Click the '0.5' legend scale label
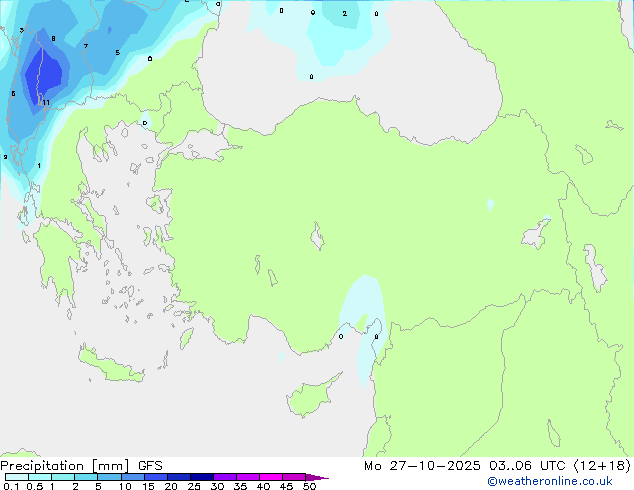The width and height of the screenshot is (634, 490). [x=35, y=486]
